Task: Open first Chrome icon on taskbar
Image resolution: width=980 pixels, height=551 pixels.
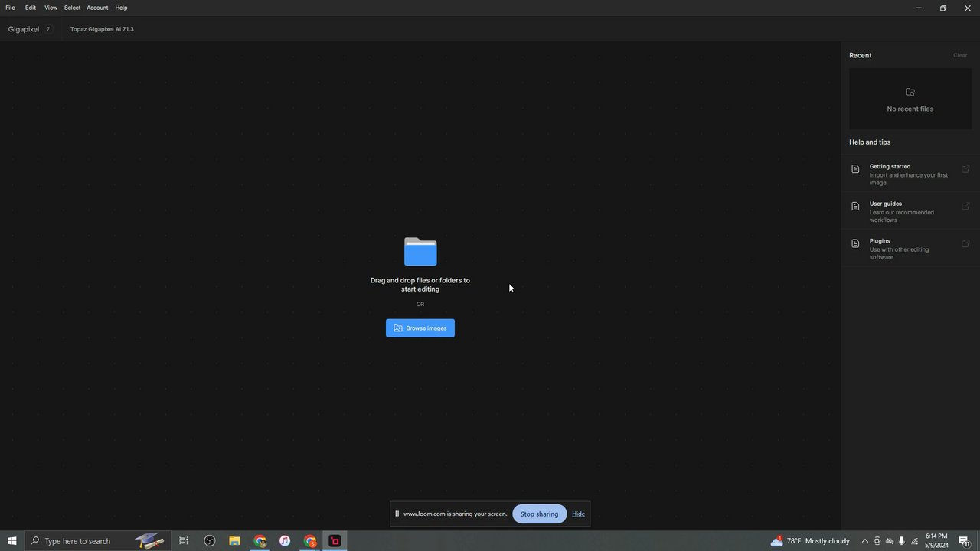Action: click(x=260, y=541)
